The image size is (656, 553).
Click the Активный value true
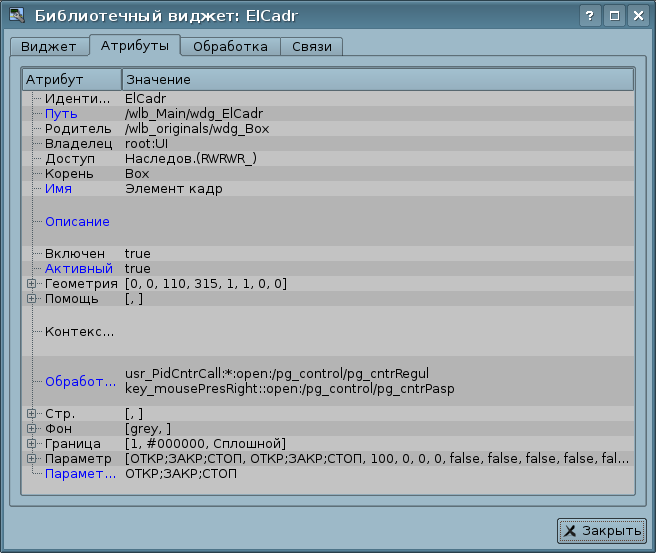click(137, 269)
